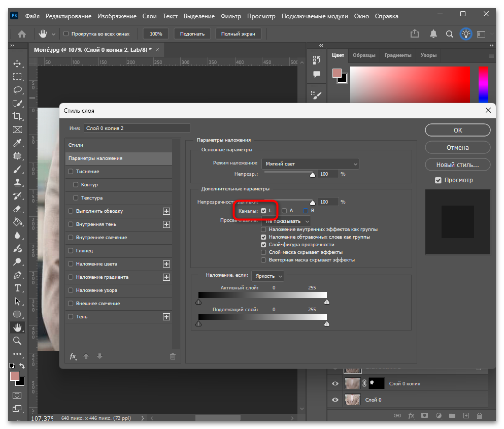Switch to the Образцы tab
This screenshot has width=504, height=429.
[x=364, y=55]
